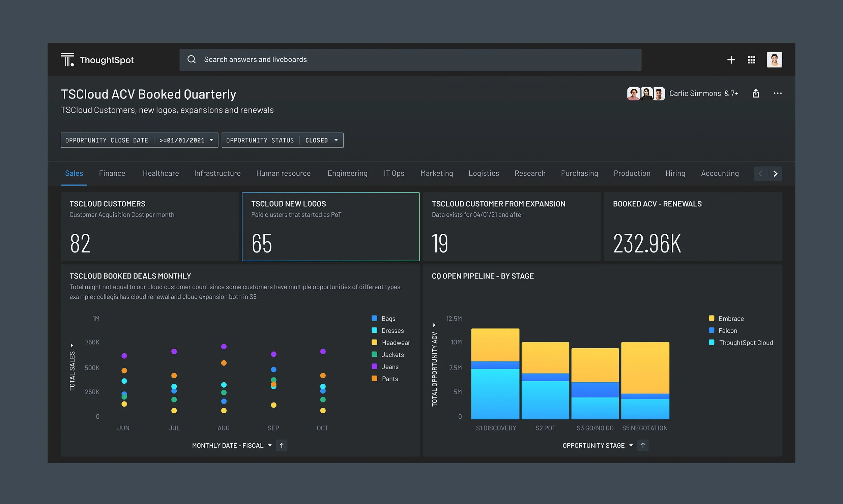843x504 pixels.
Task: Open the Opportunity Status Closed dropdown
Action: 336,140
